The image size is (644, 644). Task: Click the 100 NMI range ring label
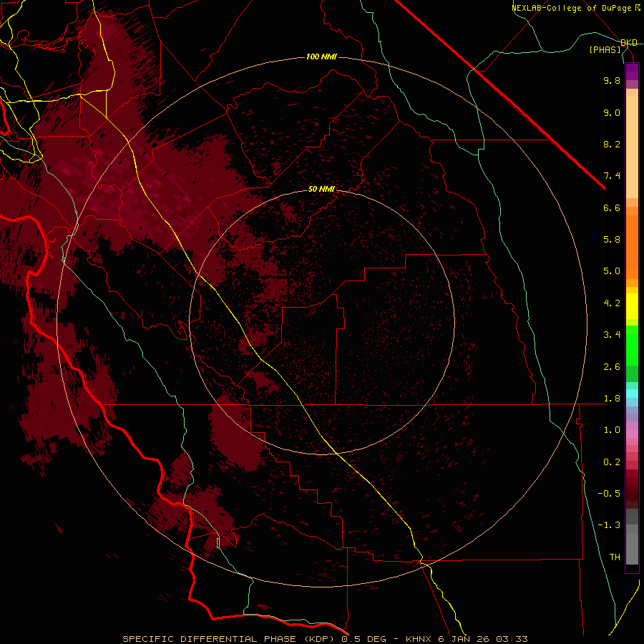pos(321,57)
